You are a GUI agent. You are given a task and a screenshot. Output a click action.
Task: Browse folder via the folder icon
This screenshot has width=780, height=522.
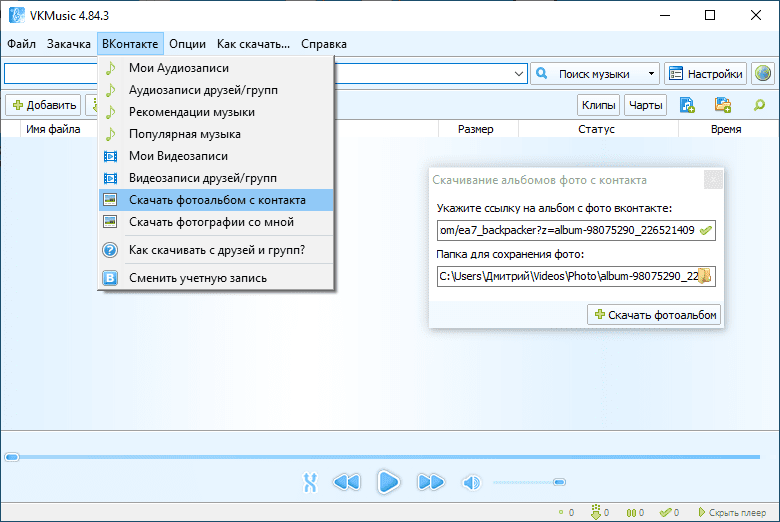tap(704, 276)
